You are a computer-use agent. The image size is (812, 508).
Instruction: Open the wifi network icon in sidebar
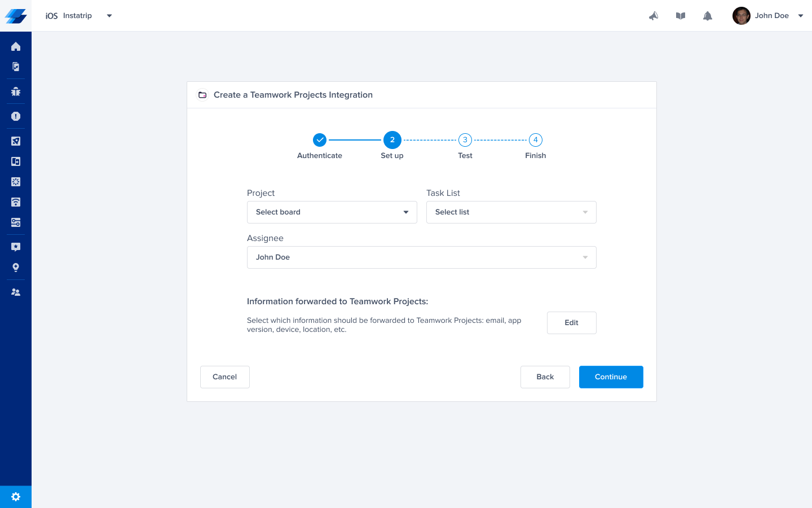click(16, 202)
